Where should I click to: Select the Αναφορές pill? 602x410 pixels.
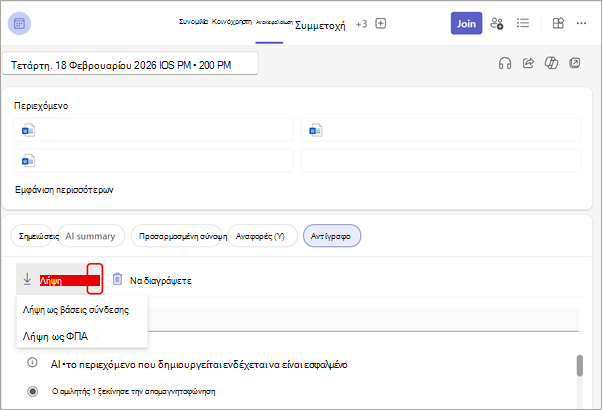(x=262, y=236)
